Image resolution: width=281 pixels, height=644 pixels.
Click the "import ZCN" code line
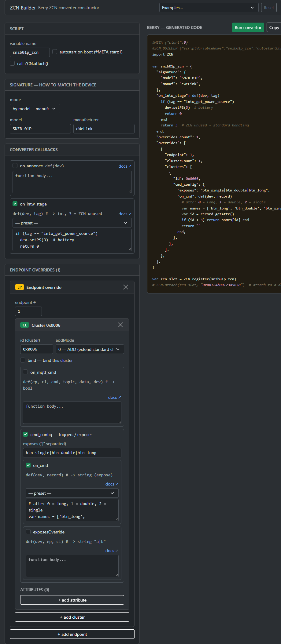(x=163, y=54)
